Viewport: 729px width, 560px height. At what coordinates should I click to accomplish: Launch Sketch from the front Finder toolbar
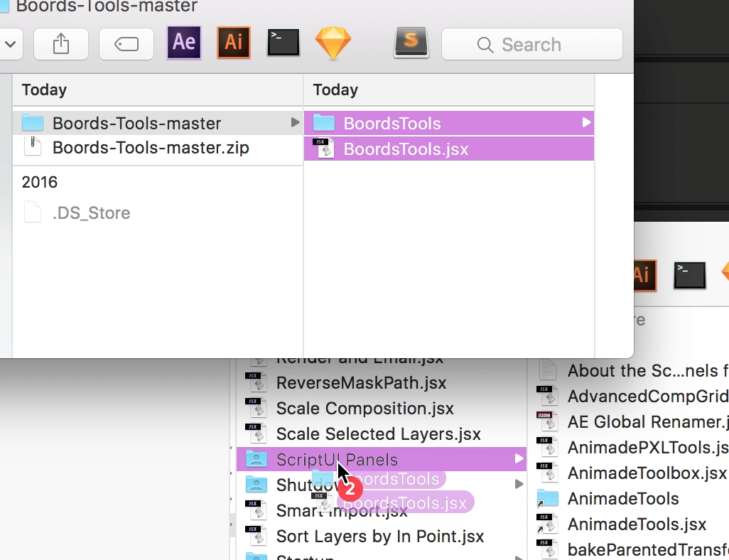coord(333,43)
